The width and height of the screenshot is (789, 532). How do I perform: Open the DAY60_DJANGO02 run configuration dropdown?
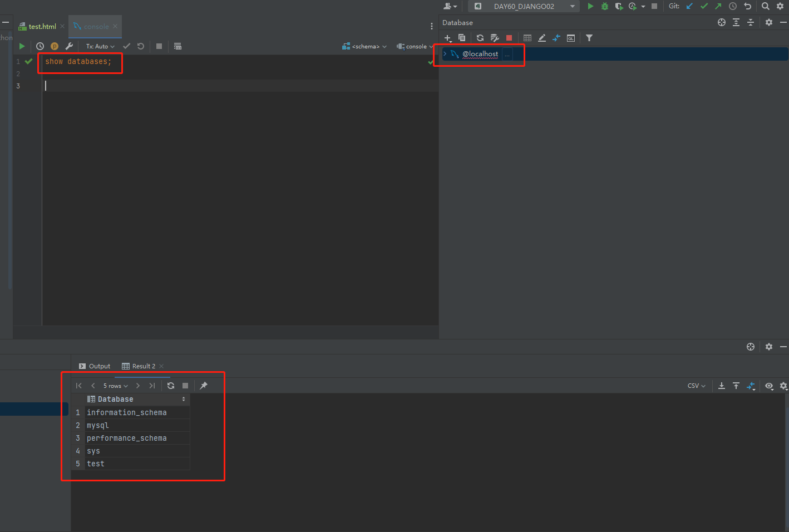point(524,6)
